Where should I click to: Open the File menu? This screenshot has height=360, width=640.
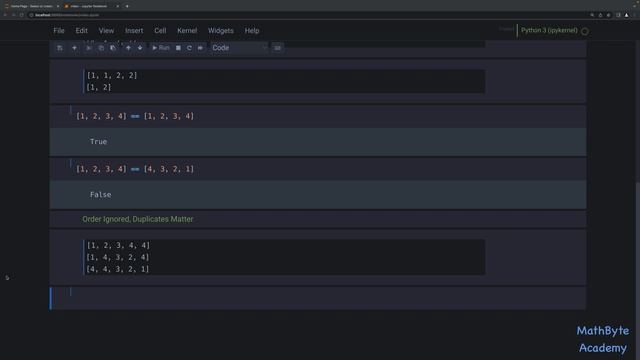click(x=59, y=31)
